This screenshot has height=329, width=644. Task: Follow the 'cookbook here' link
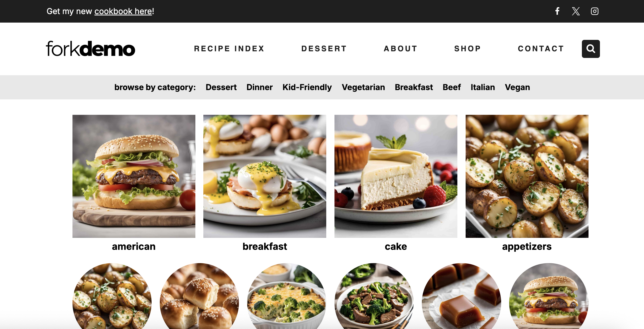123,11
